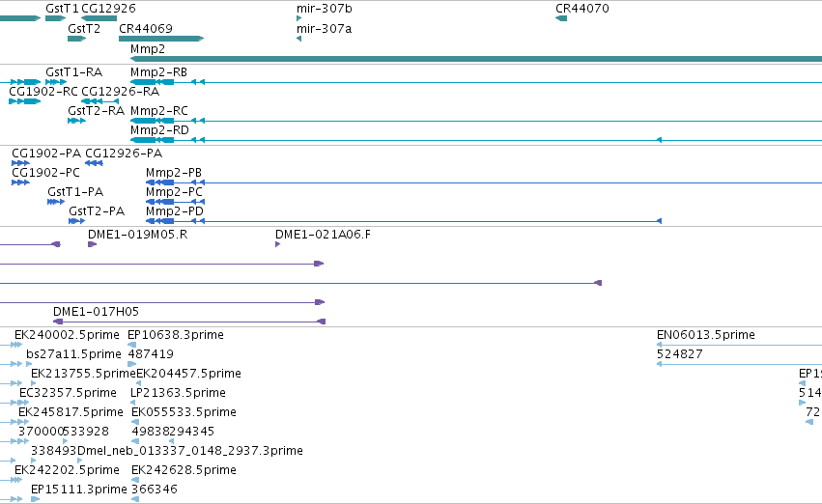Select the Mmp2-RC transcript label

tap(158, 110)
